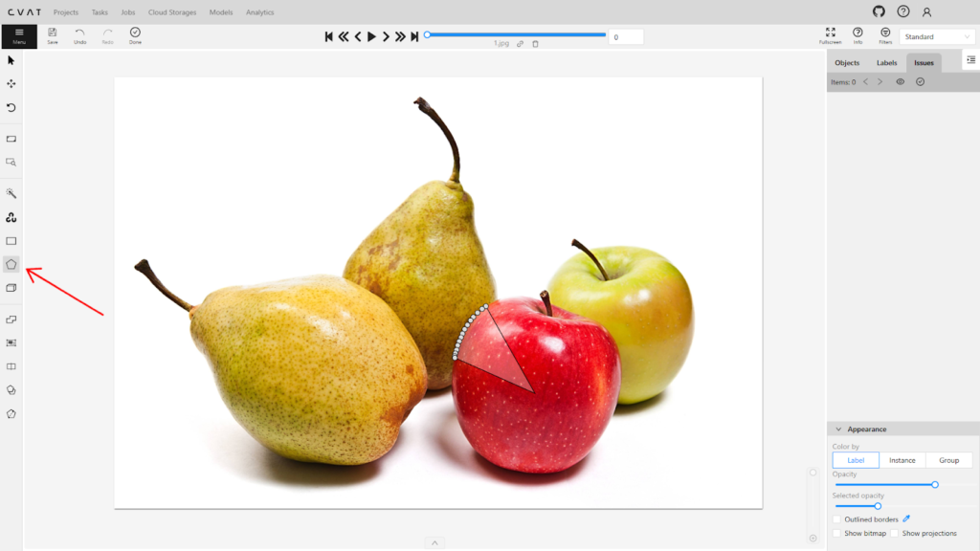Screen dimensions: 980x551
Task: Adjust the Selected opacity slider
Action: coord(902,506)
